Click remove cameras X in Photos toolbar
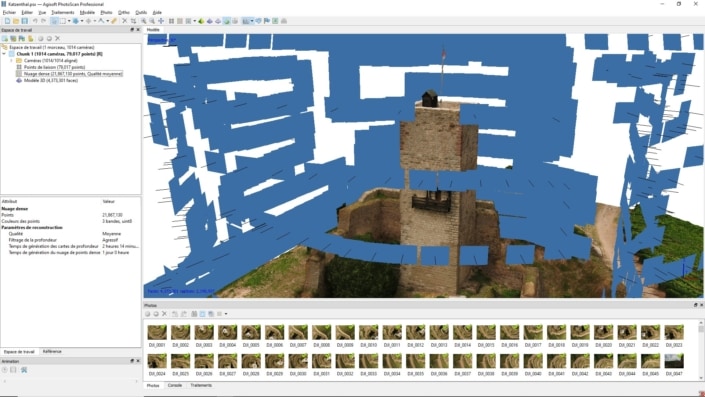The image size is (705, 397). click(165, 314)
